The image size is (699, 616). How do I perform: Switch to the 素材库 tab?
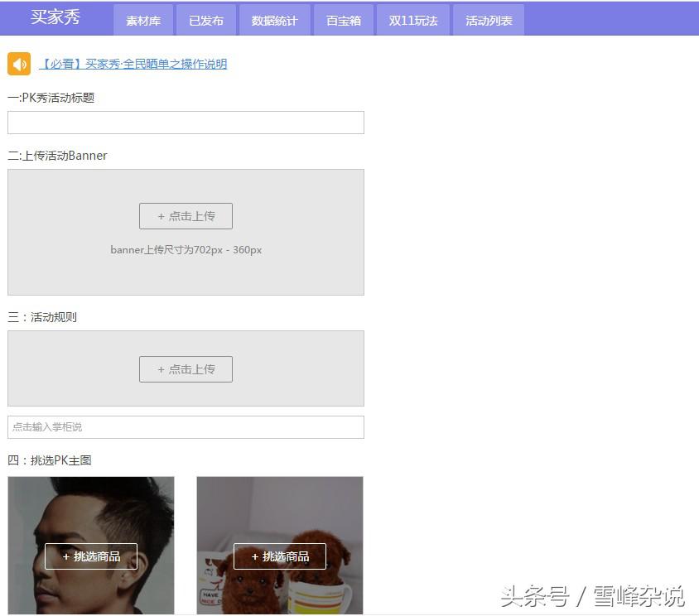tap(142, 21)
